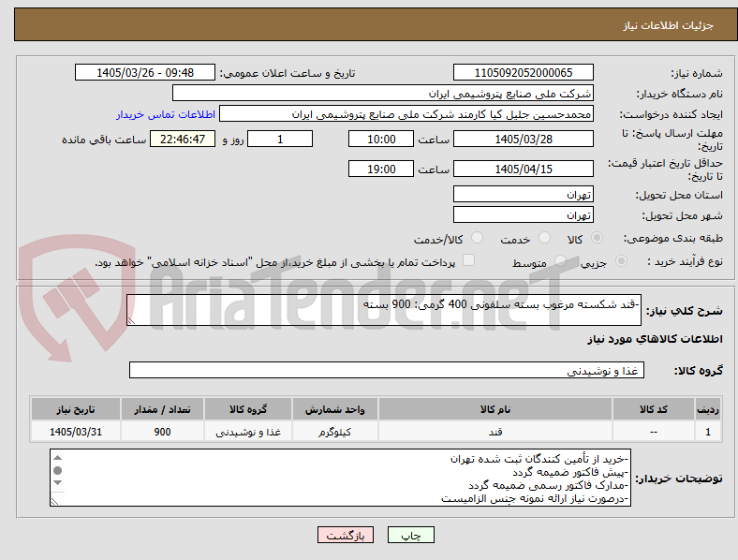The width and height of the screenshot is (738, 560).
Task: Click the quantity cell 900
Action: pos(162,432)
